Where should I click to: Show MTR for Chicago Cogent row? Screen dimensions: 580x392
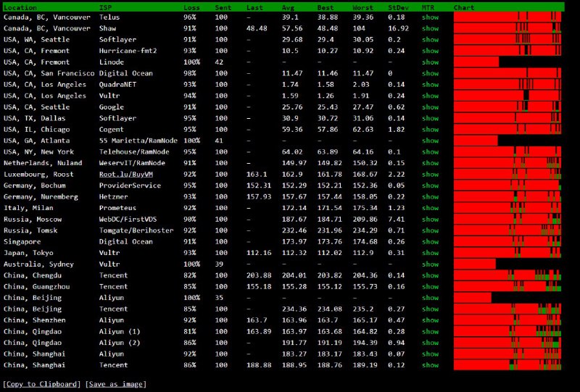430,130
